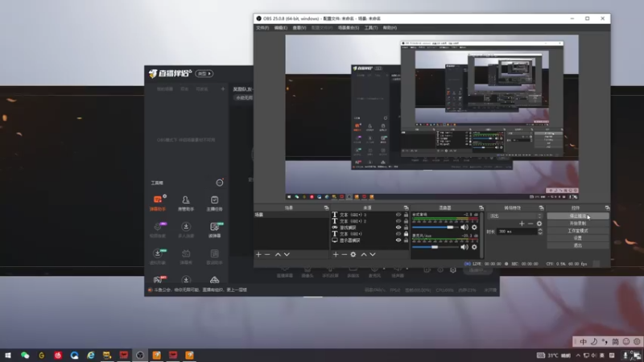Open the 帮助(H) menu in OBS

[x=390, y=28]
